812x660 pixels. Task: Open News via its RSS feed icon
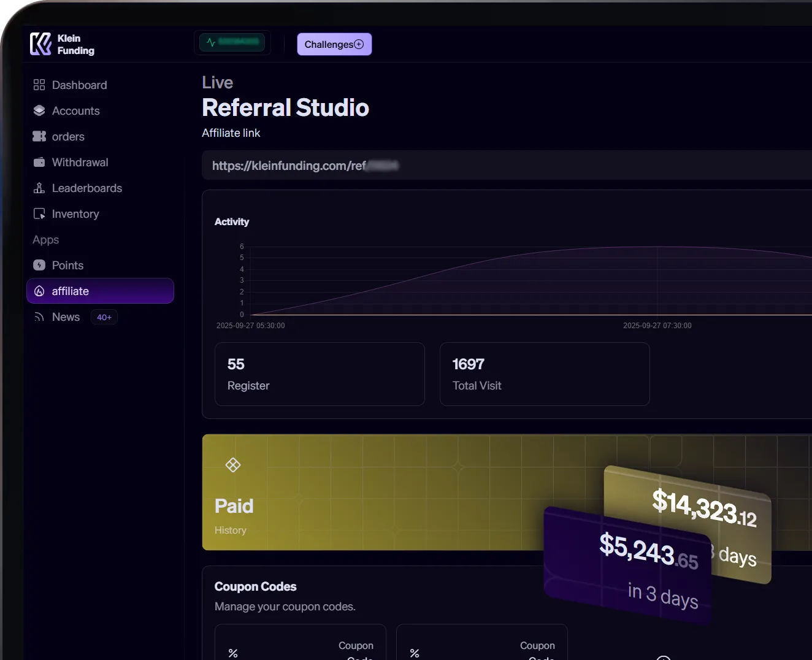[39, 317]
